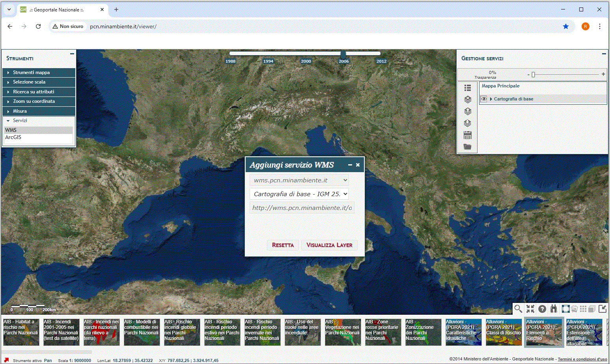Expand the Cartografia di base layer tree

(x=491, y=99)
